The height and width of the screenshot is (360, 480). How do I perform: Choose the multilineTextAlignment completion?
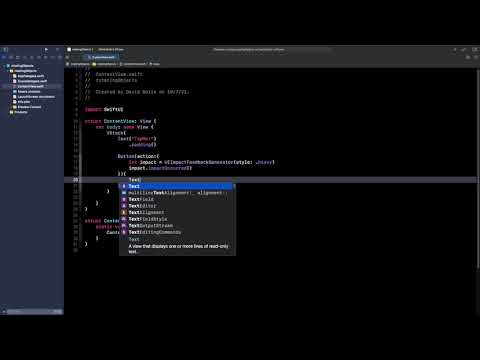coord(176,193)
